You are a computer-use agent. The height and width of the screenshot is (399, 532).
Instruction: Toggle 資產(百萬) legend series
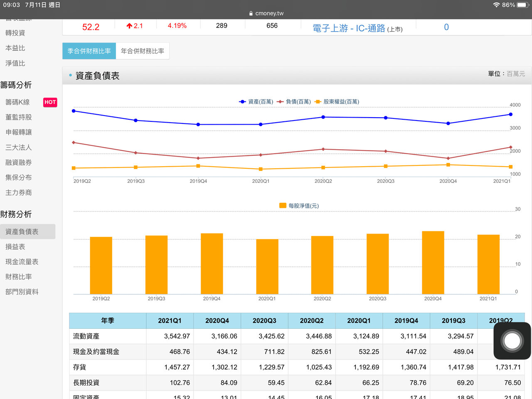tap(256, 101)
